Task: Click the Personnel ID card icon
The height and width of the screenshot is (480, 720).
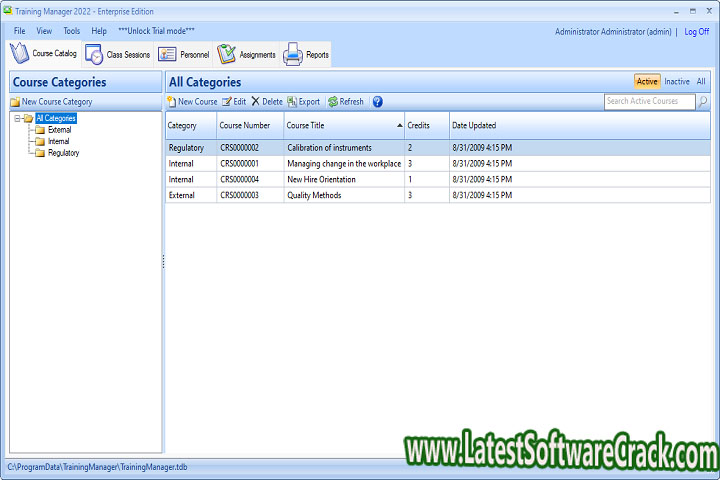Action: tap(167, 54)
